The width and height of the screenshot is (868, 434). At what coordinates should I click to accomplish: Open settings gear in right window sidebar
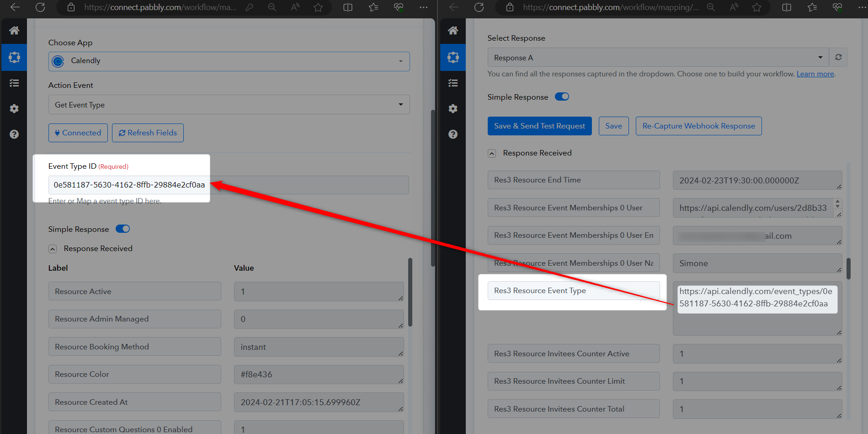(453, 108)
